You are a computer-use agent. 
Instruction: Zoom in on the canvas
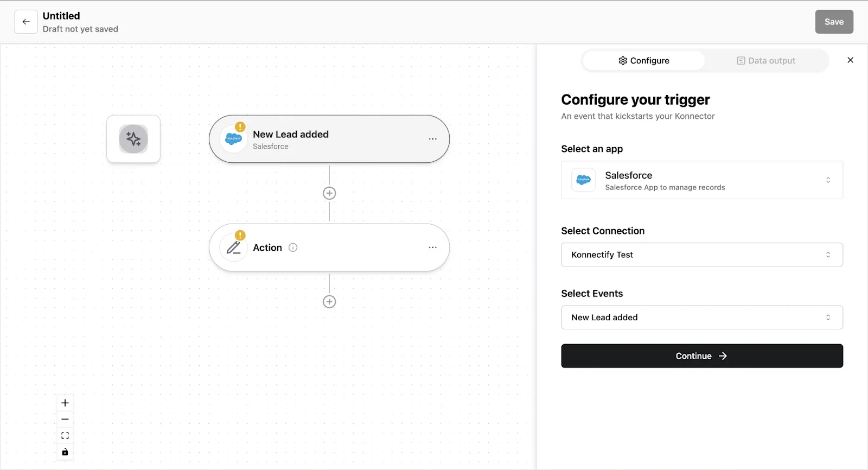(65, 403)
